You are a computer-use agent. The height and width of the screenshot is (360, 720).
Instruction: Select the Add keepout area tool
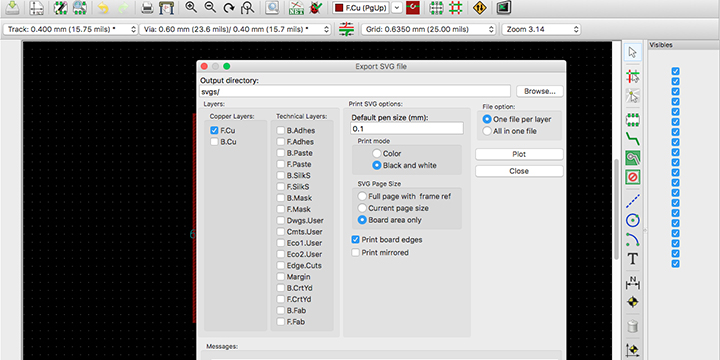[x=633, y=177]
